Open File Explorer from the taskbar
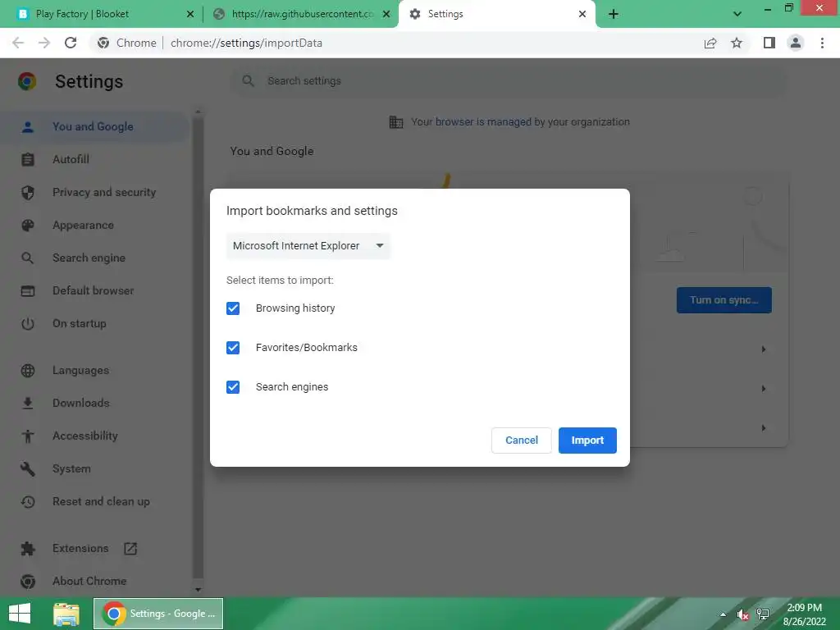The width and height of the screenshot is (840, 630). coord(66,614)
